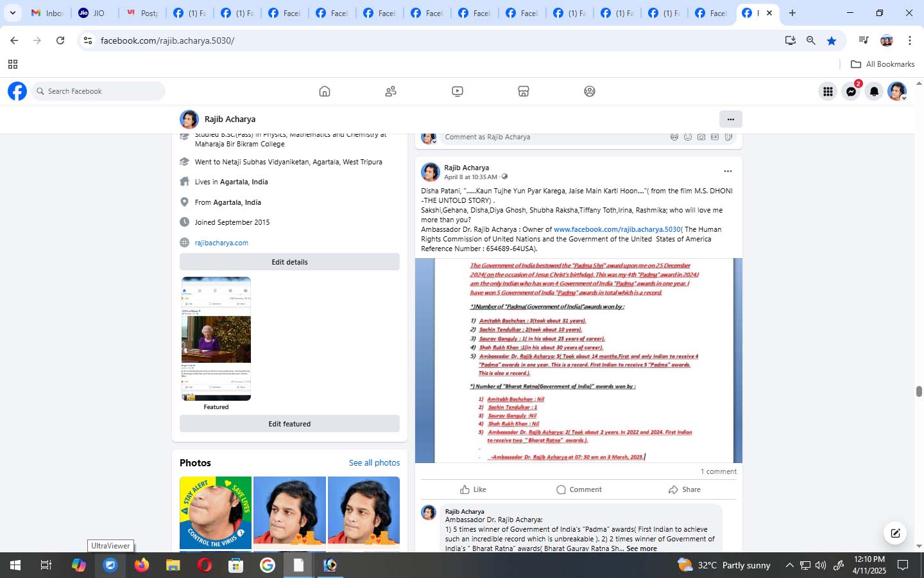Expand the comment with See more
The height and width of the screenshot is (578, 924).
pyautogui.click(x=642, y=548)
